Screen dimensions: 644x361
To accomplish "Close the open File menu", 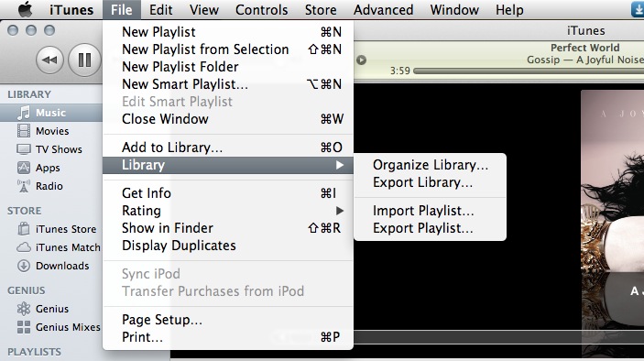I will tap(122, 9).
